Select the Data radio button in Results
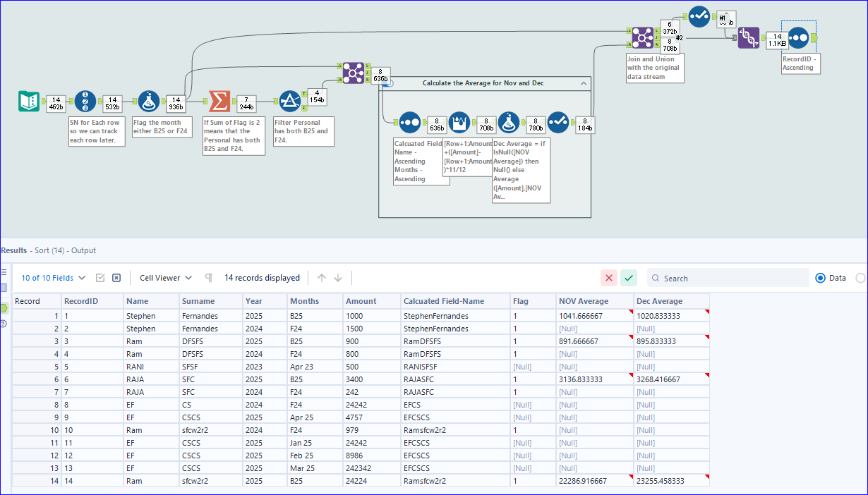The height and width of the screenshot is (495, 868). pyautogui.click(x=819, y=277)
